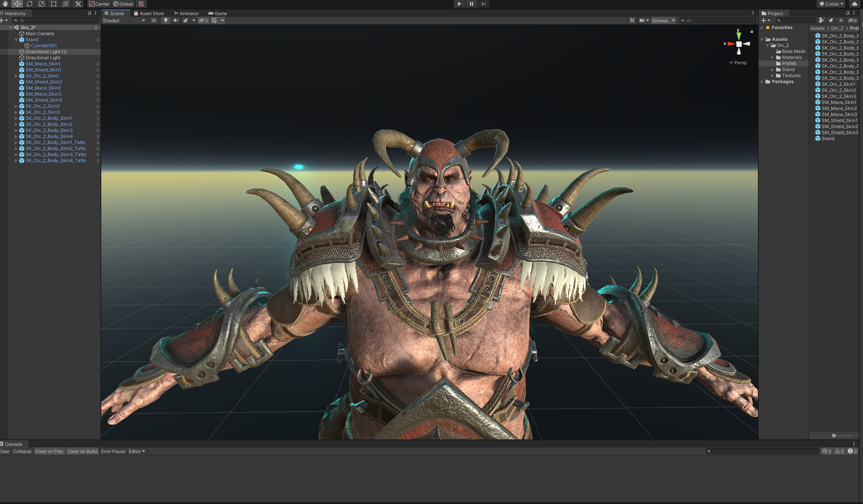This screenshot has width=863, height=504.
Task: Open Project create plus menu
Action: tap(766, 20)
